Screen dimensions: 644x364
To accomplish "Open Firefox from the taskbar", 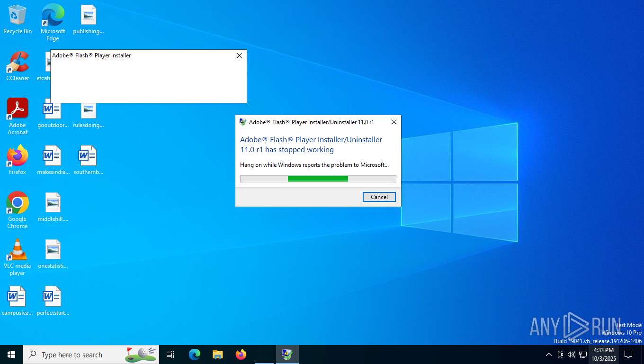I will (x=241, y=355).
